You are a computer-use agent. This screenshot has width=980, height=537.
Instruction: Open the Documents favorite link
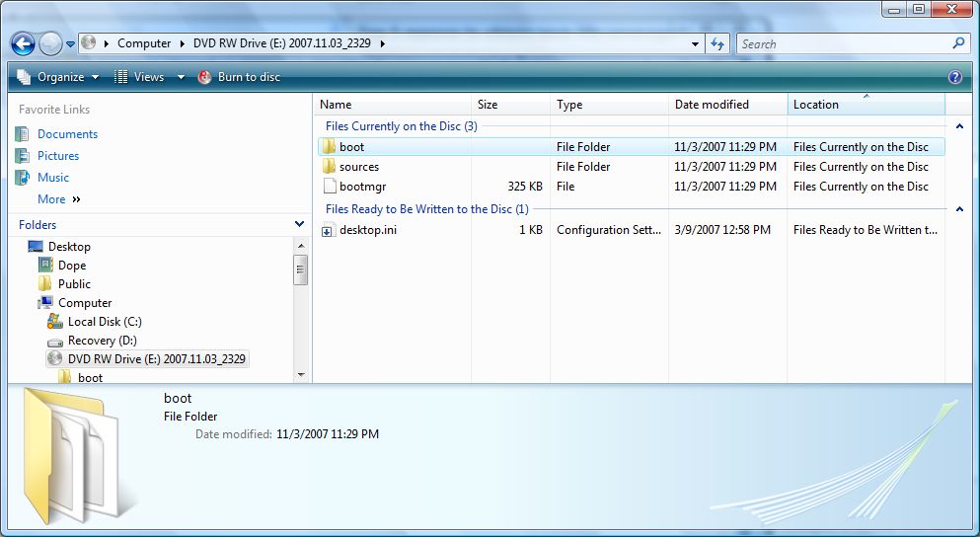coord(67,134)
